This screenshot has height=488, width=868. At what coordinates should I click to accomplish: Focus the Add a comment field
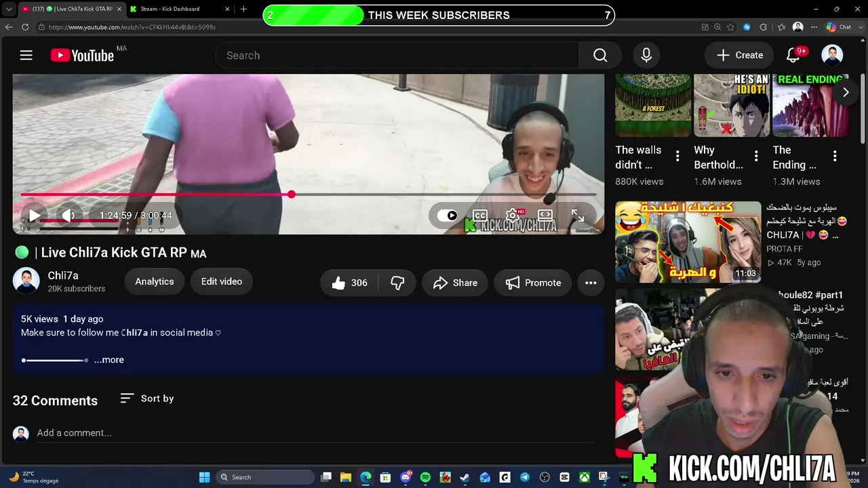315,433
